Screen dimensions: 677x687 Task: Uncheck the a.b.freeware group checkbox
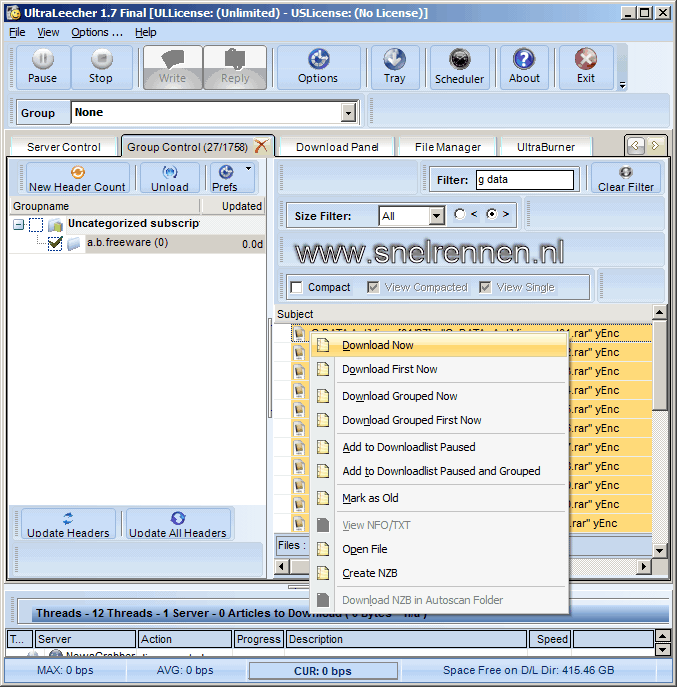coord(55,243)
